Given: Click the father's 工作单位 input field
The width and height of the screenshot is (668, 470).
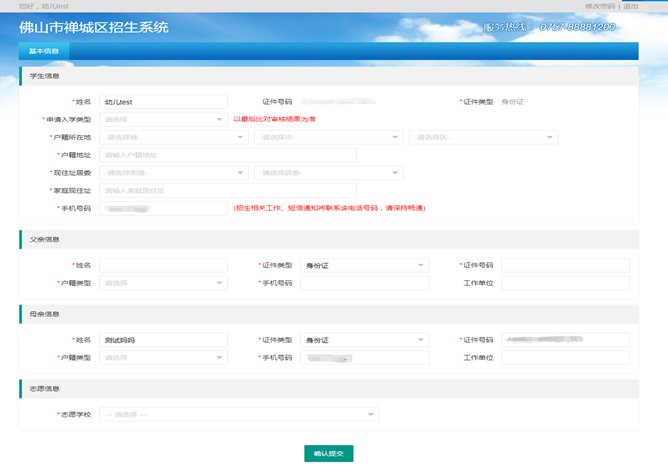Looking at the screenshot, I should pos(565,283).
